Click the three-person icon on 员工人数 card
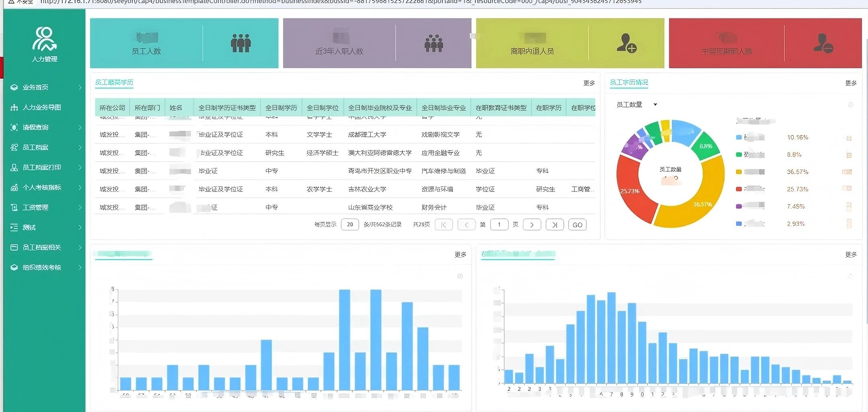The height and width of the screenshot is (412, 868). (240, 43)
